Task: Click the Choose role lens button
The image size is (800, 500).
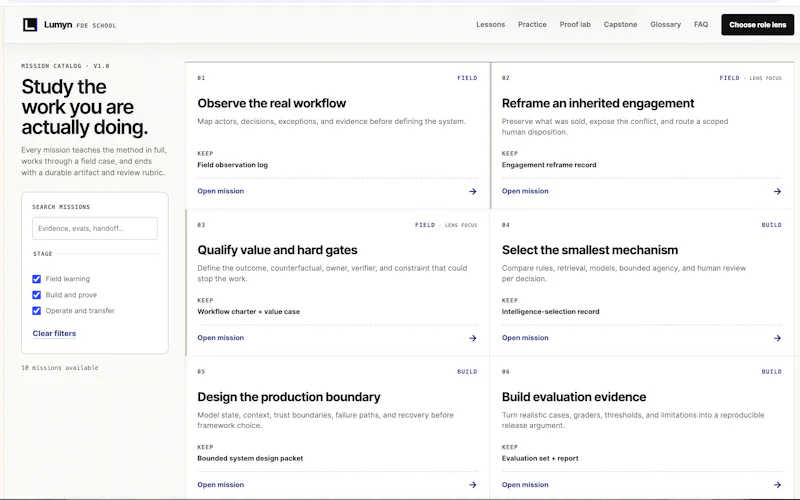Action: click(x=758, y=24)
